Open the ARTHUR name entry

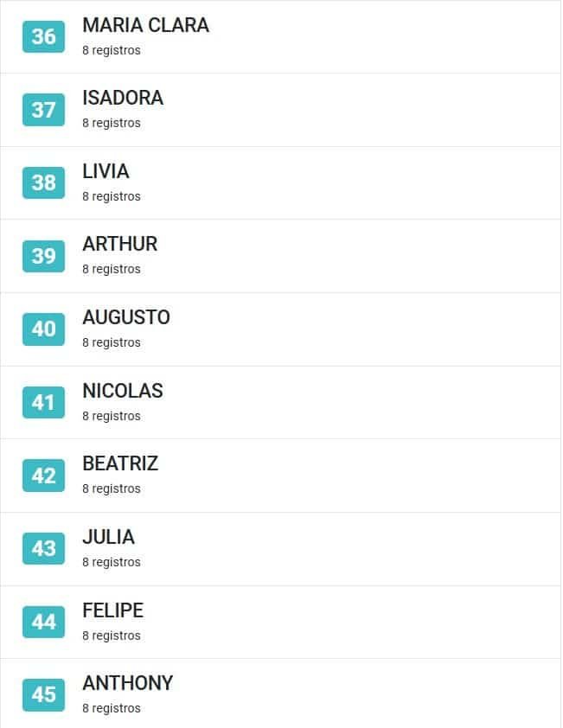120,244
